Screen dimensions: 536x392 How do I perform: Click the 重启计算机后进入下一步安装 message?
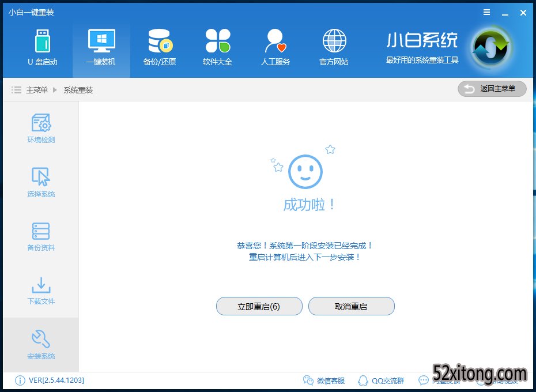pyautogui.click(x=305, y=257)
